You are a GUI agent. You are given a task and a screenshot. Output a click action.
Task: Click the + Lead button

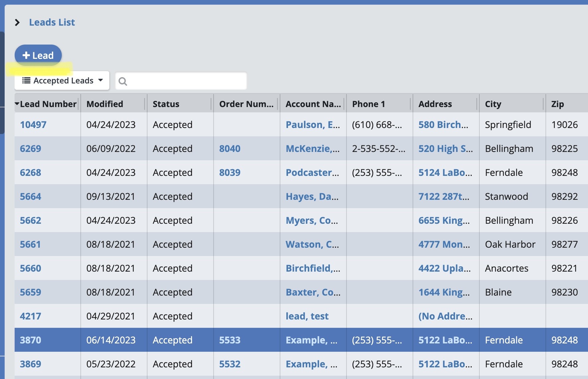(x=38, y=55)
